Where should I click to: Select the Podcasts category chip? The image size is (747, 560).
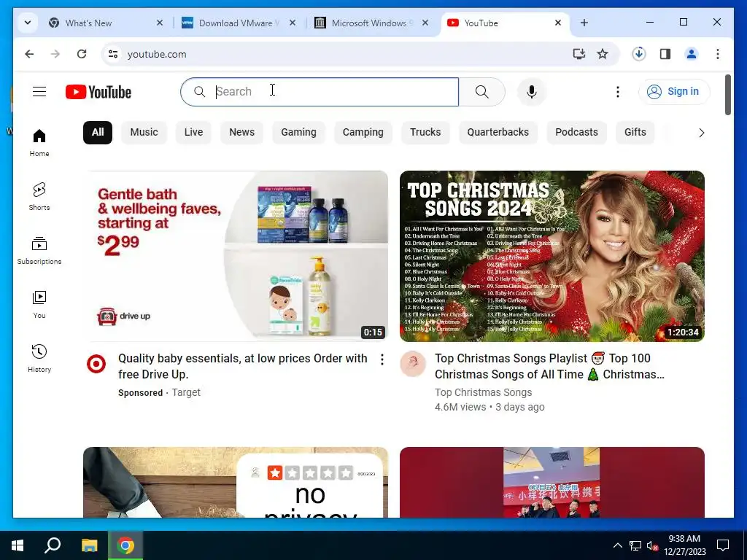coord(576,133)
